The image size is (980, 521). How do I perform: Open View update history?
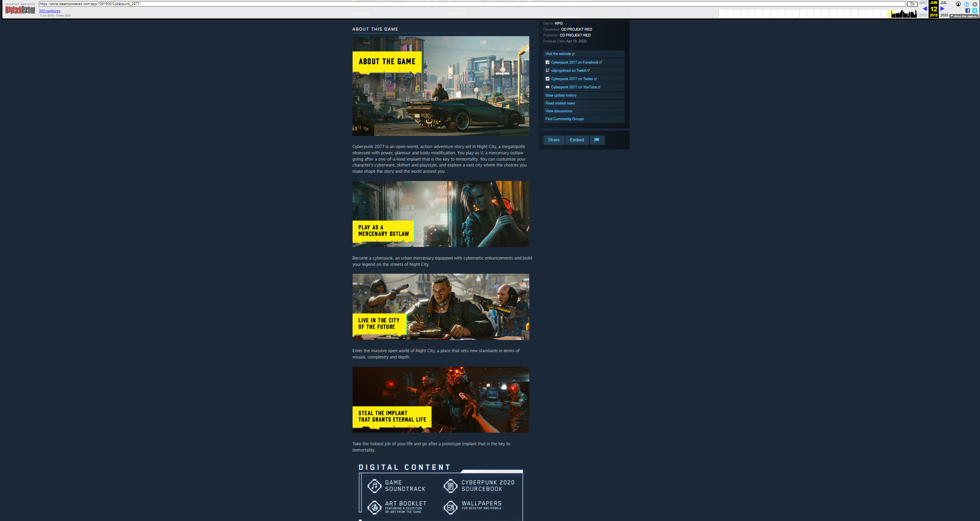(x=583, y=95)
